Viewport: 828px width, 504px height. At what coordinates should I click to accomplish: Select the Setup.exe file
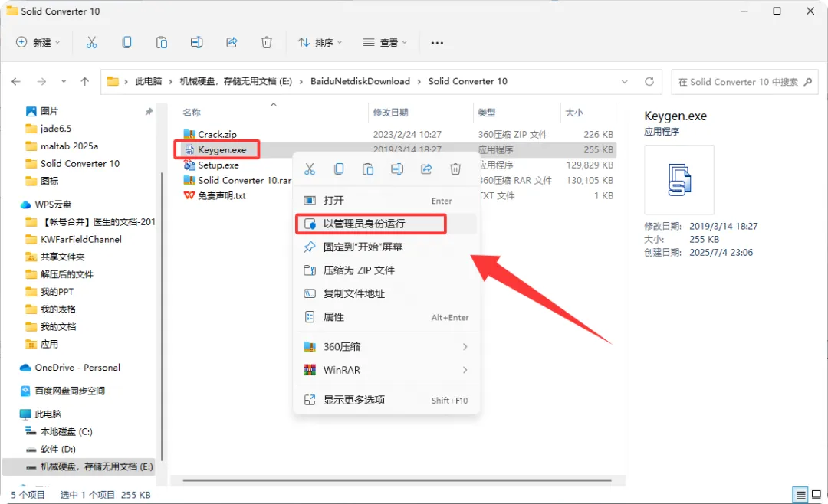(x=218, y=165)
